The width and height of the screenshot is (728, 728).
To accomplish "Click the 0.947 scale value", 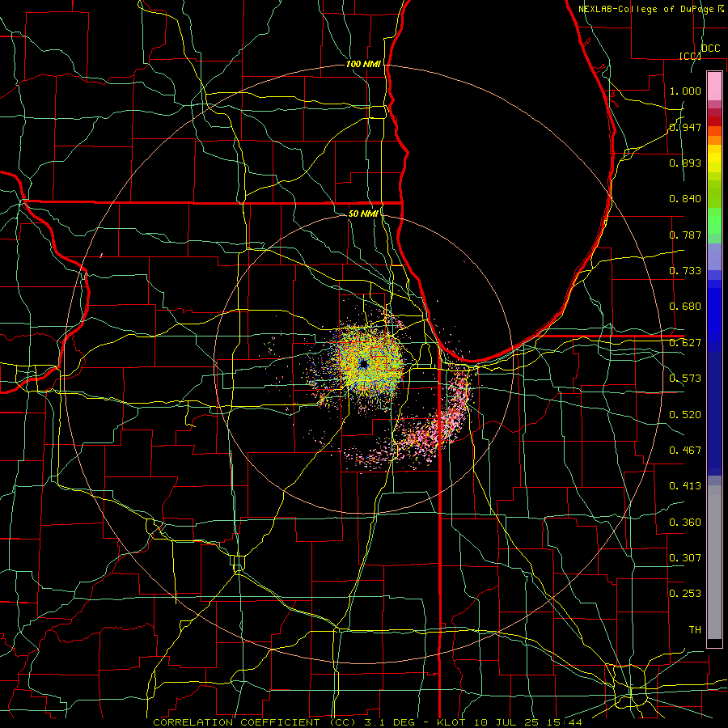I will tap(685, 127).
